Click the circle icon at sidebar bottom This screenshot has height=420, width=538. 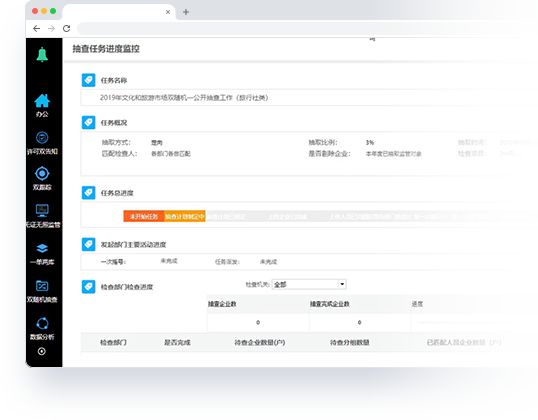coord(42,351)
